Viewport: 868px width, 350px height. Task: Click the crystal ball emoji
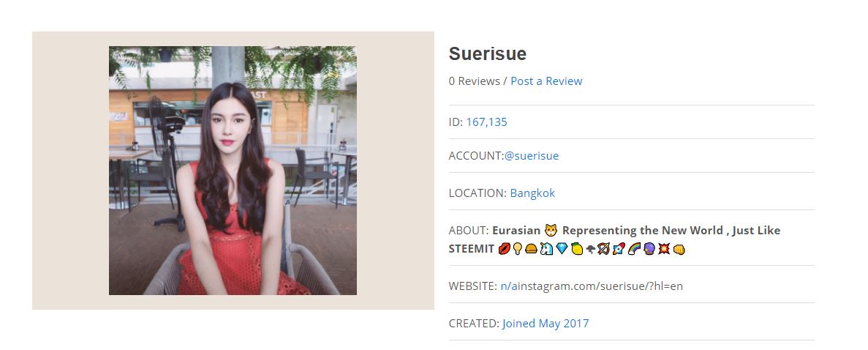pyautogui.click(x=649, y=248)
